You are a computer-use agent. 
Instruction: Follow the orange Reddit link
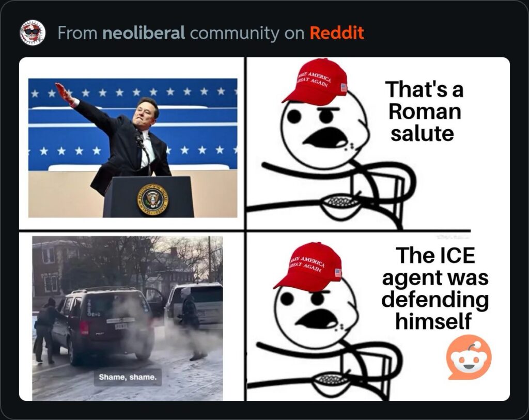(x=337, y=33)
